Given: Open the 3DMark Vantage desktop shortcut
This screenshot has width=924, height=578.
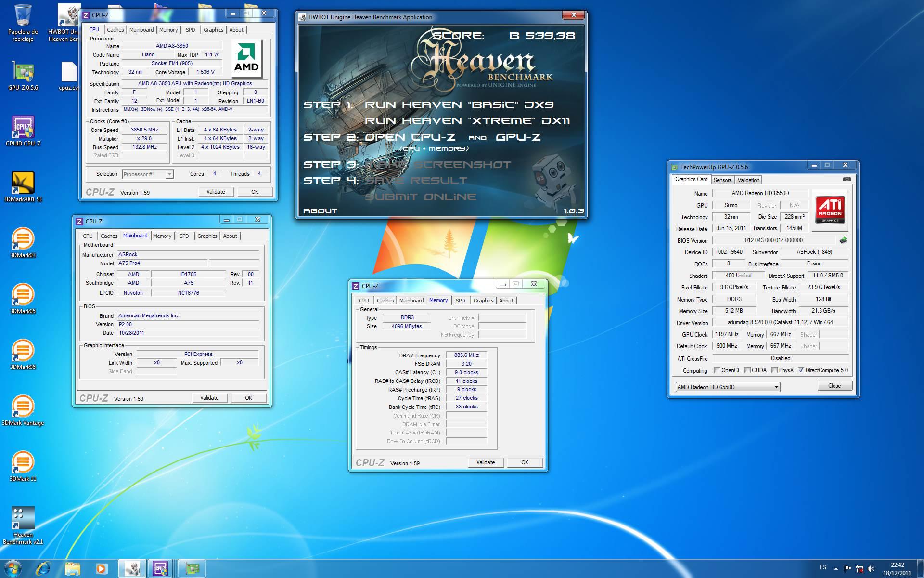Looking at the screenshot, I should click(x=23, y=410).
